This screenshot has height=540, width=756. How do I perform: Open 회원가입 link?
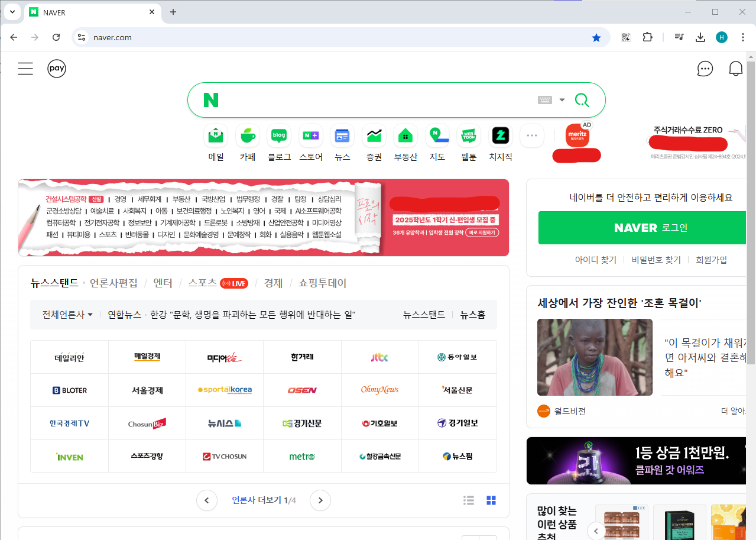(x=711, y=260)
